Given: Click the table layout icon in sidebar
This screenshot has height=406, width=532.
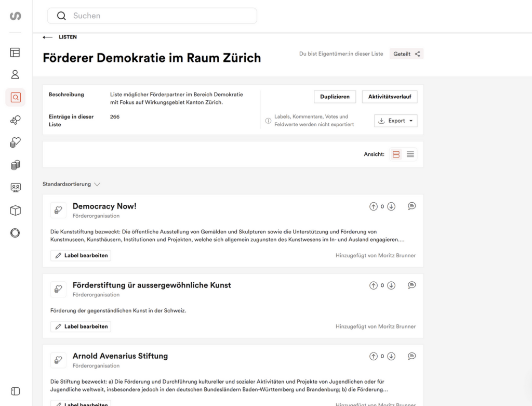Looking at the screenshot, I should point(15,52).
